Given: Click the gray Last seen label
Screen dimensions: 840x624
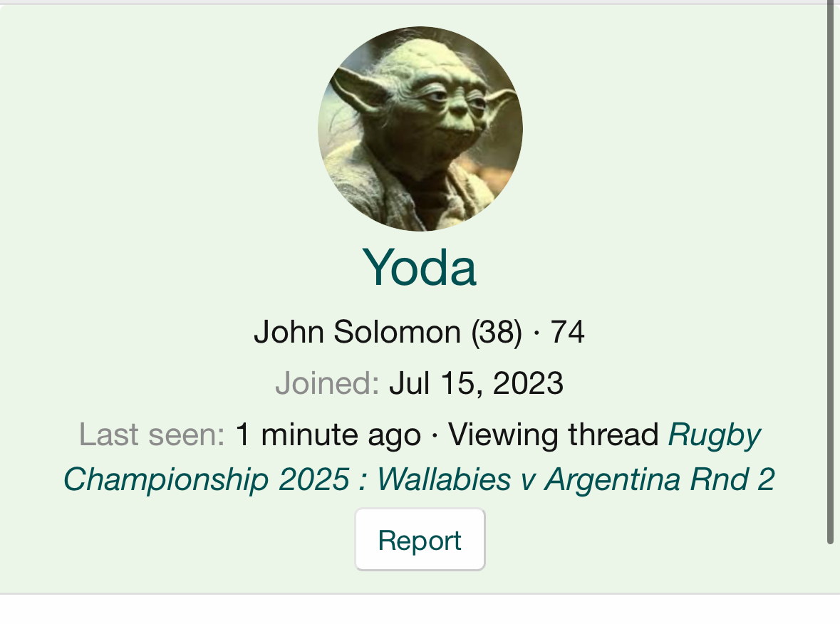Looking at the screenshot, I should tap(152, 435).
